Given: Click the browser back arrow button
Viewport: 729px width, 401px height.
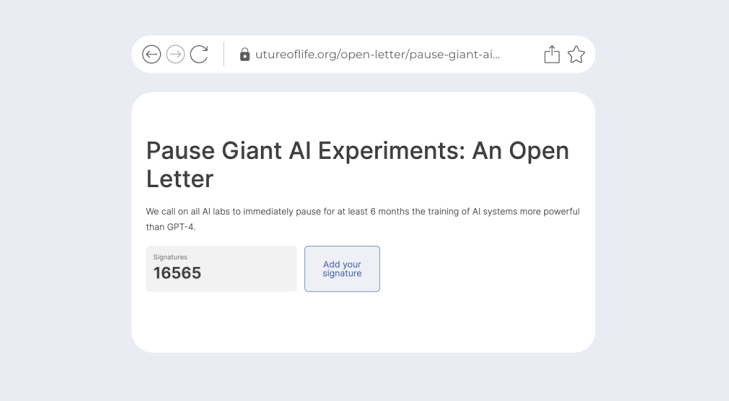Looking at the screenshot, I should pos(151,55).
